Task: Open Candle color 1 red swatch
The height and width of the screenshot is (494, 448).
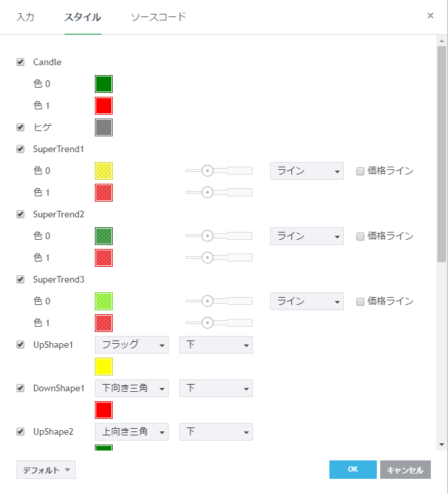Action: click(x=103, y=105)
